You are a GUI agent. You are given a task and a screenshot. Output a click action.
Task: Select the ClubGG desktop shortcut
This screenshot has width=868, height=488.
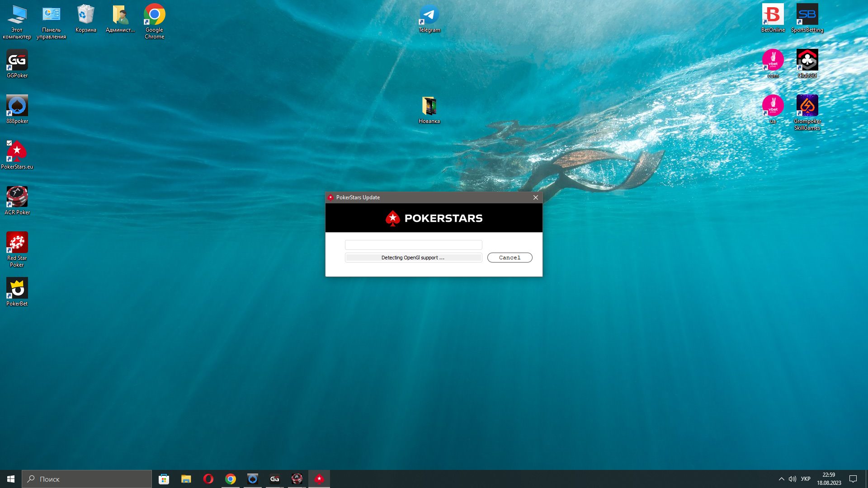pos(807,64)
